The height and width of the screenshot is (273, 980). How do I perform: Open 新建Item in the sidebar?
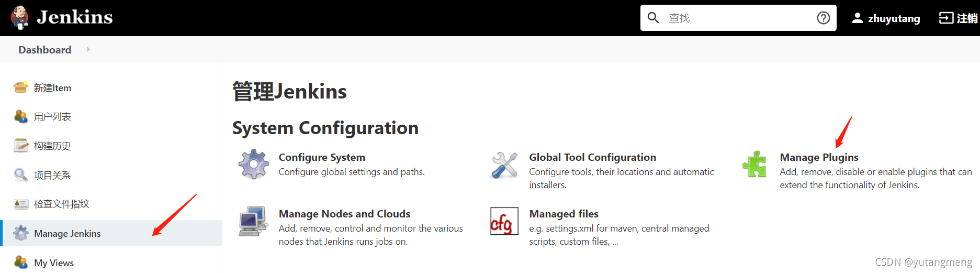(x=52, y=88)
